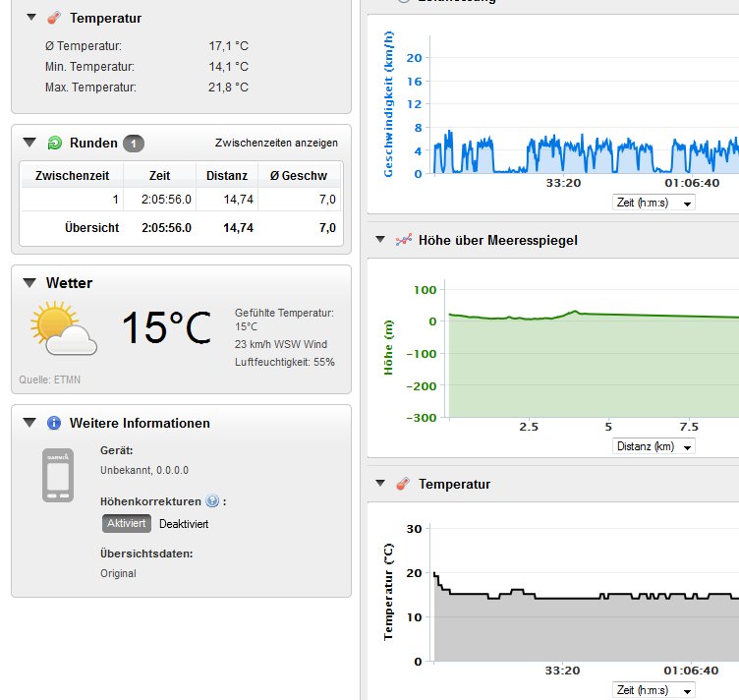The image size is (739, 700).
Task: Click the Garmin device icon
Action: 58,476
